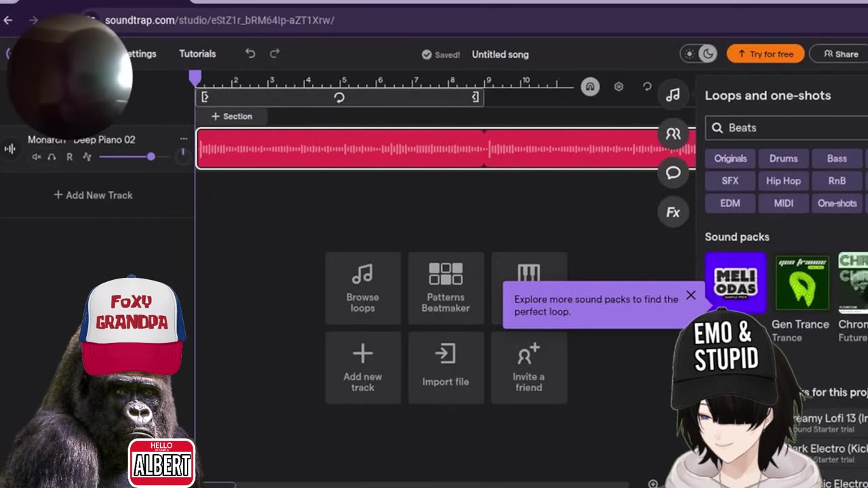Click Add New Track in track list
This screenshot has height=488, width=868.
click(x=94, y=195)
